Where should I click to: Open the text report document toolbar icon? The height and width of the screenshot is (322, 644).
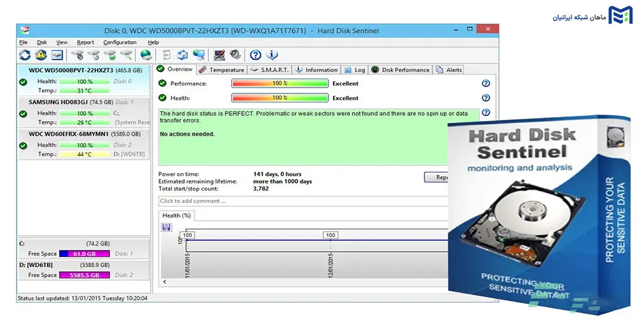166,55
